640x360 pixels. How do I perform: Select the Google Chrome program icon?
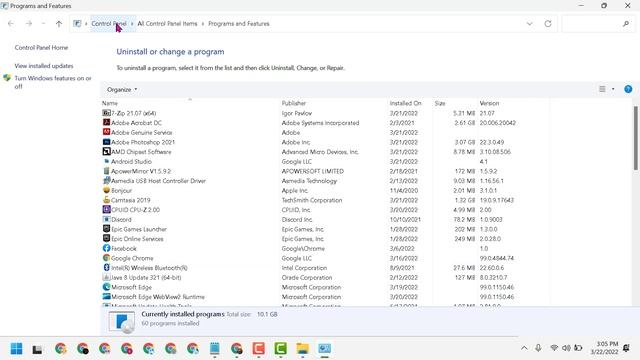106,258
